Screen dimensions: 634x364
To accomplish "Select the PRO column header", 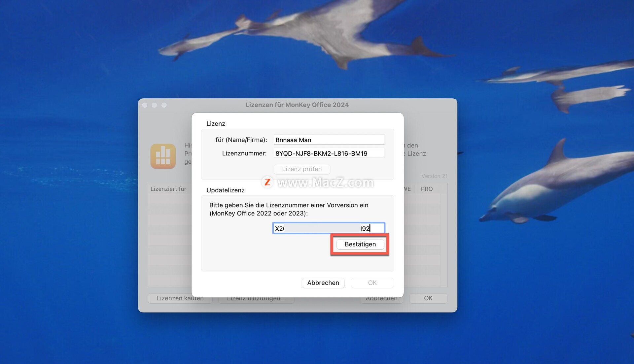I will point(427,189).
